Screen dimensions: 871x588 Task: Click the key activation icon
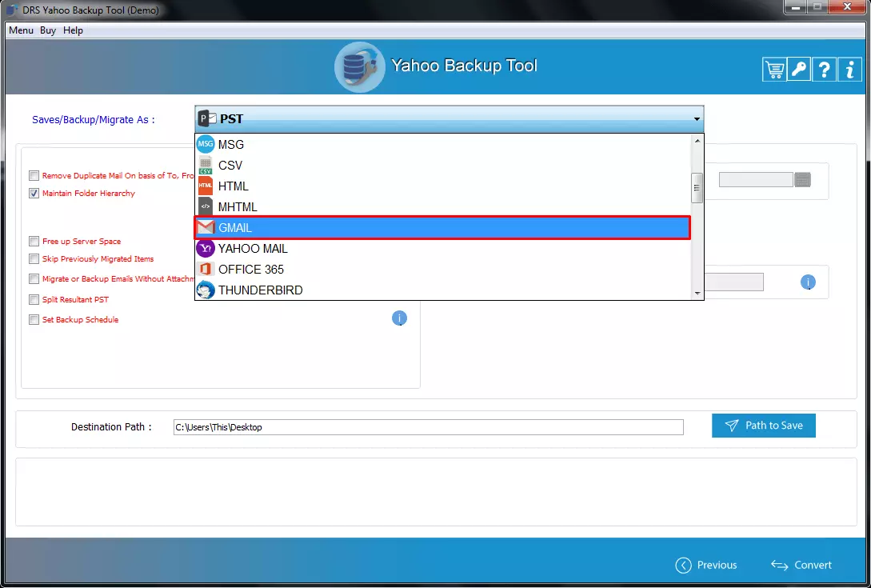tap(799, 70)
